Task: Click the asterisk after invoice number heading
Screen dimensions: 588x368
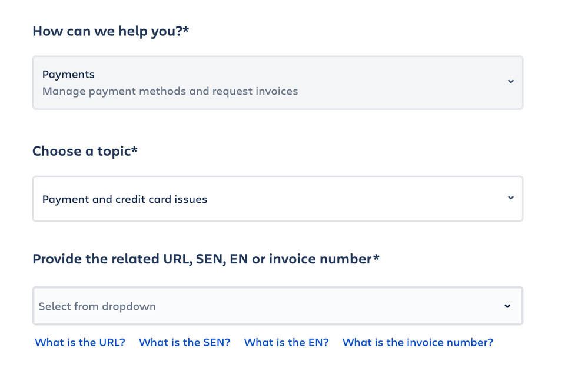Action: (376, 257)
